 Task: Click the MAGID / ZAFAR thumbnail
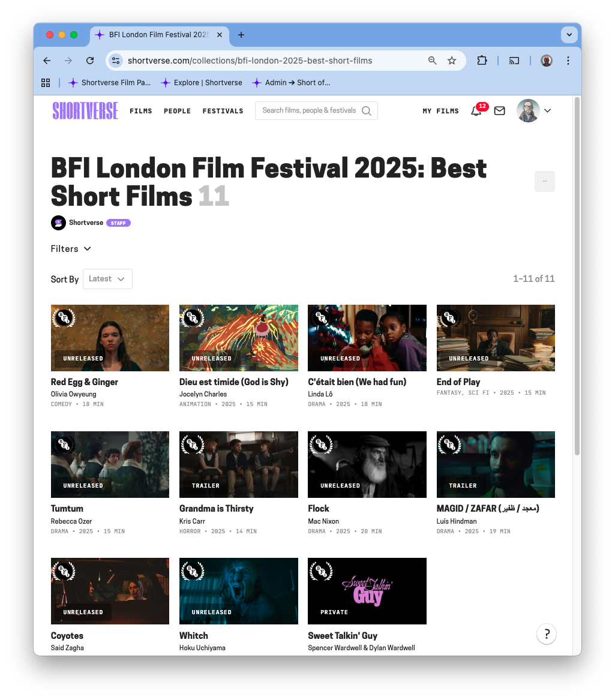[x=496, y=464]
